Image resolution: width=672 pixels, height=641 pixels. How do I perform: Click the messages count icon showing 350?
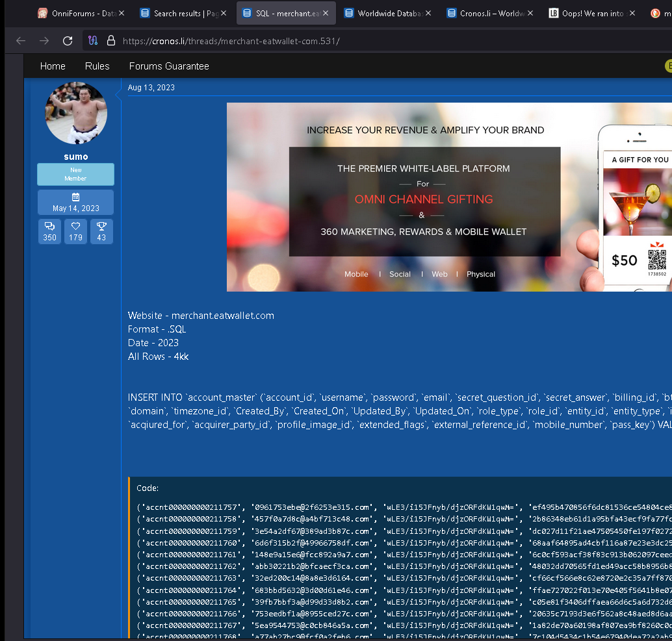(x=49, y=226)
